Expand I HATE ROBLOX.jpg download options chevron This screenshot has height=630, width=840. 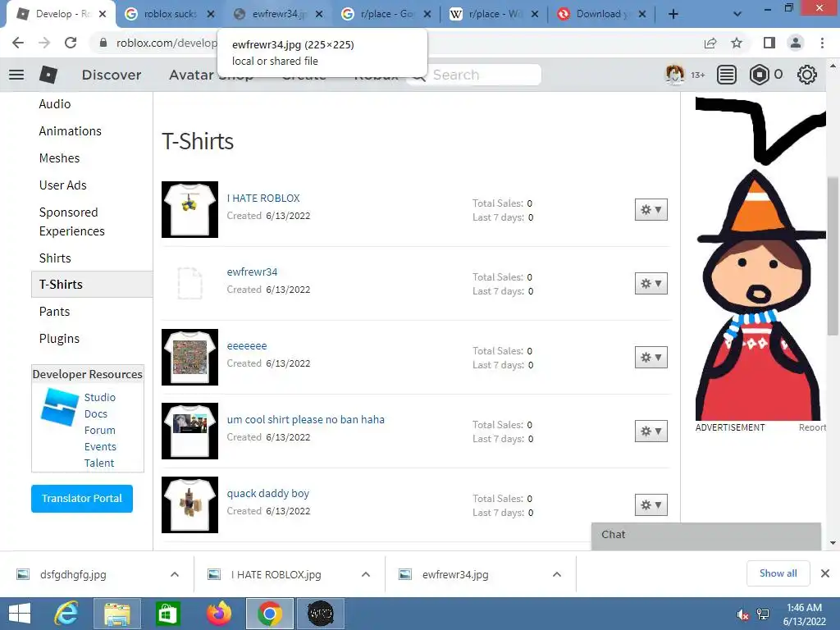366,574
